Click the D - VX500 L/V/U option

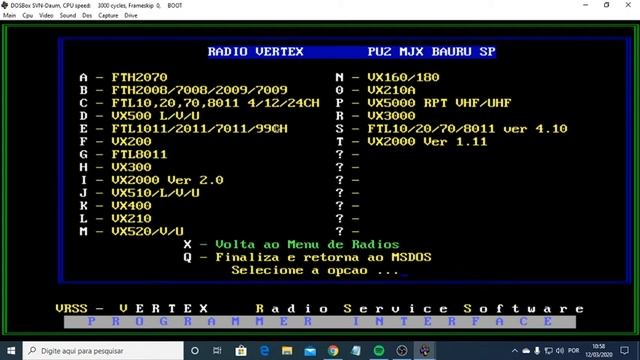(139, 116)
